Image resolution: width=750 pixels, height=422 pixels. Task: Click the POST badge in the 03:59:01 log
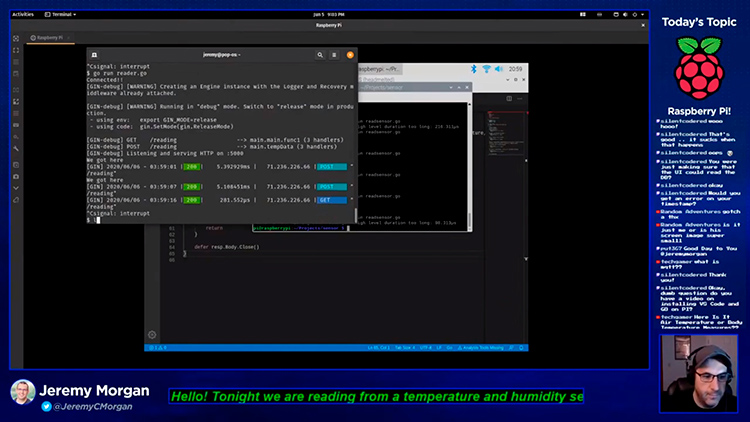(x=332, y=167)
